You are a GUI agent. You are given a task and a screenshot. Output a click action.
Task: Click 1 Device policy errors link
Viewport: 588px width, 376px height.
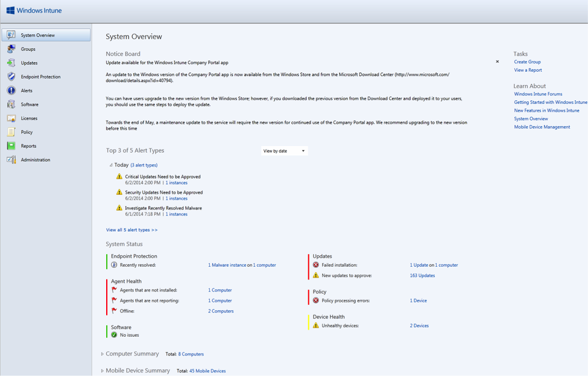(x=418, y=301)
